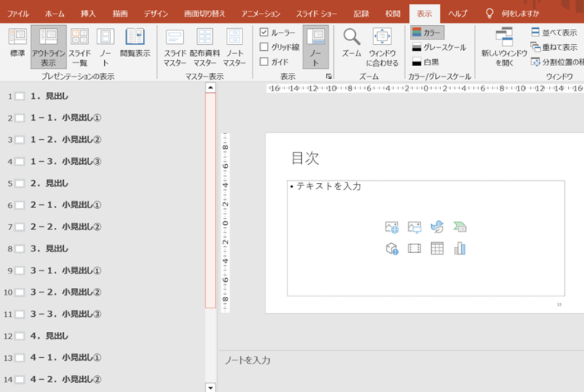Insert 3D model icon in placeholder
The width and height of the screenshot is (584, 392).
392,248
